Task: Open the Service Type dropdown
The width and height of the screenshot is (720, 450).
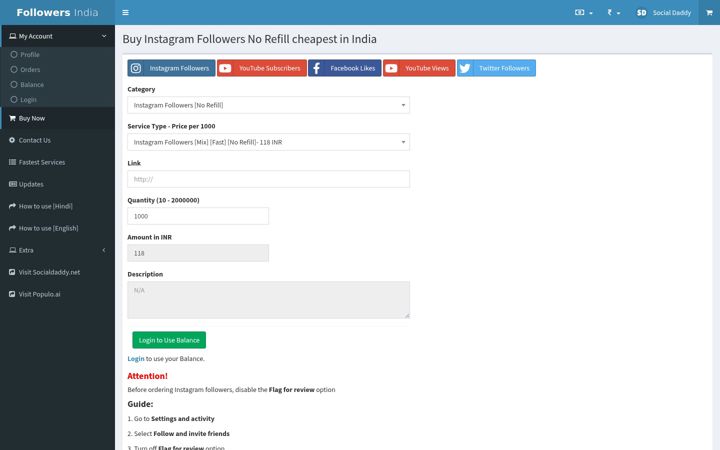Action: 268,142
